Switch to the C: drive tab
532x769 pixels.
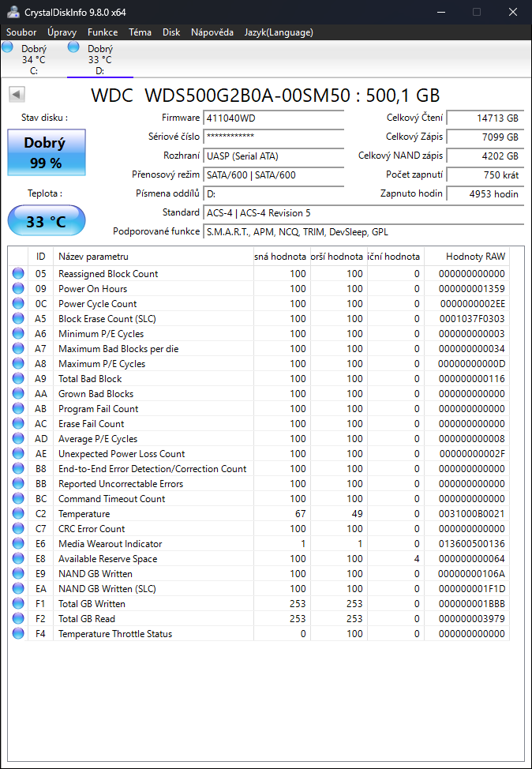point(34,59)
